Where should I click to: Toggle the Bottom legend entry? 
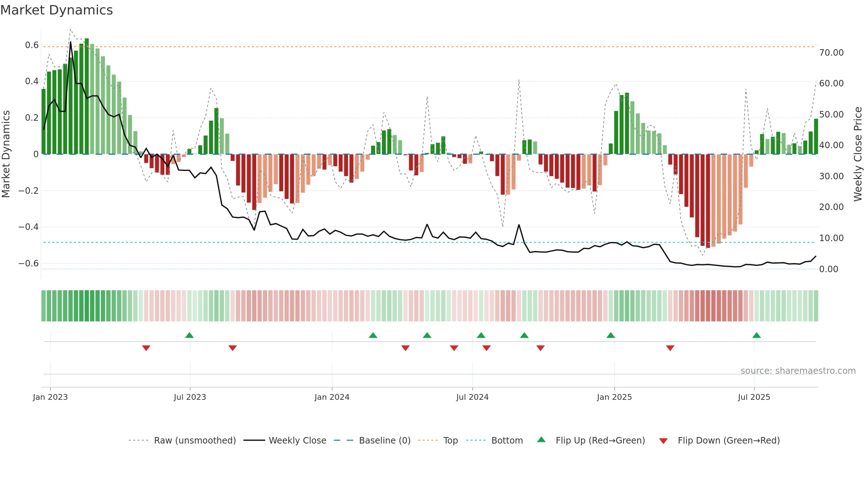(x=494, y=440)
